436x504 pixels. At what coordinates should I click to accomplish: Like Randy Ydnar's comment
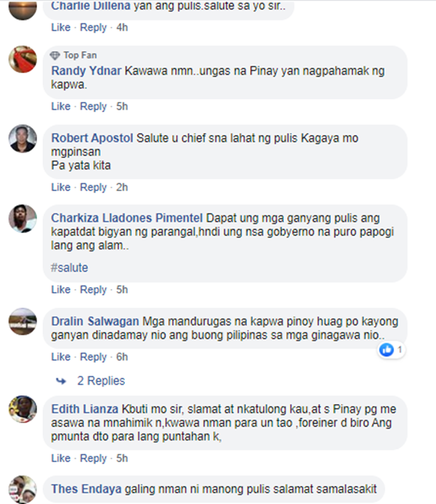pyautogui.click(x=61, y=106)
